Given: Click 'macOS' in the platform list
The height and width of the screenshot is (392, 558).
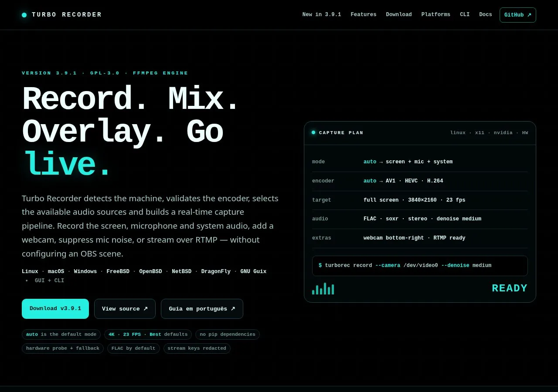Looking at the screenshot, I should point(56,272).
